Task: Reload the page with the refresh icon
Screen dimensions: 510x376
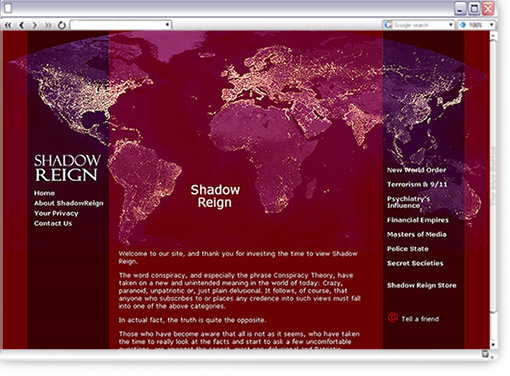Action: [62, 25]
